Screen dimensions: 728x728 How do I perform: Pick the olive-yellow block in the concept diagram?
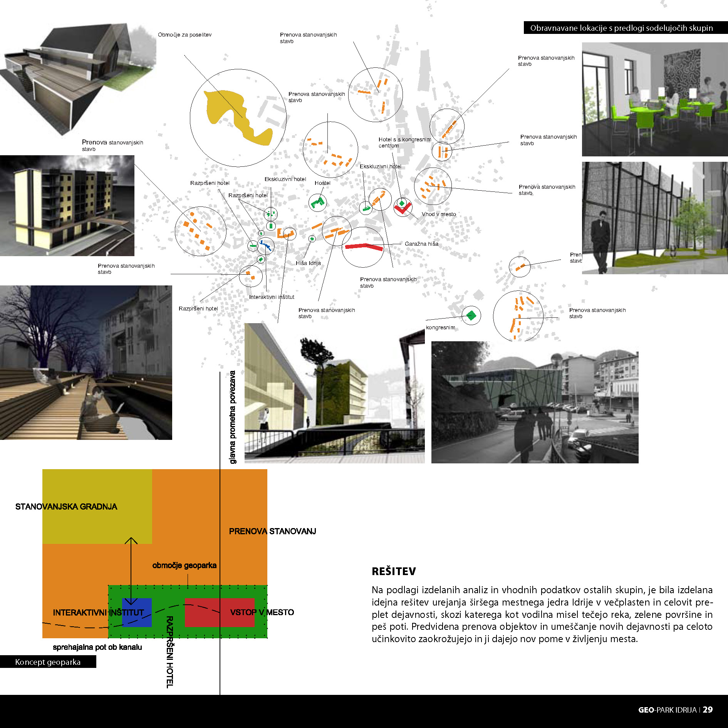[97, 507]
